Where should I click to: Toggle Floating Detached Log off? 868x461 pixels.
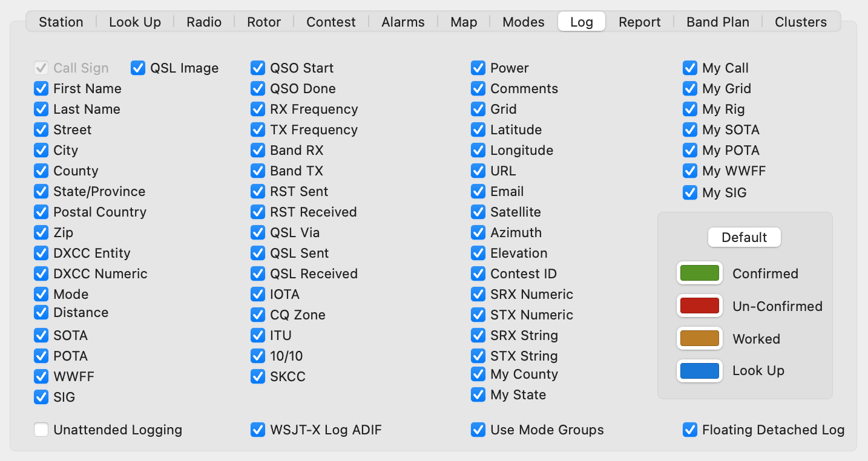pos(690,430)
